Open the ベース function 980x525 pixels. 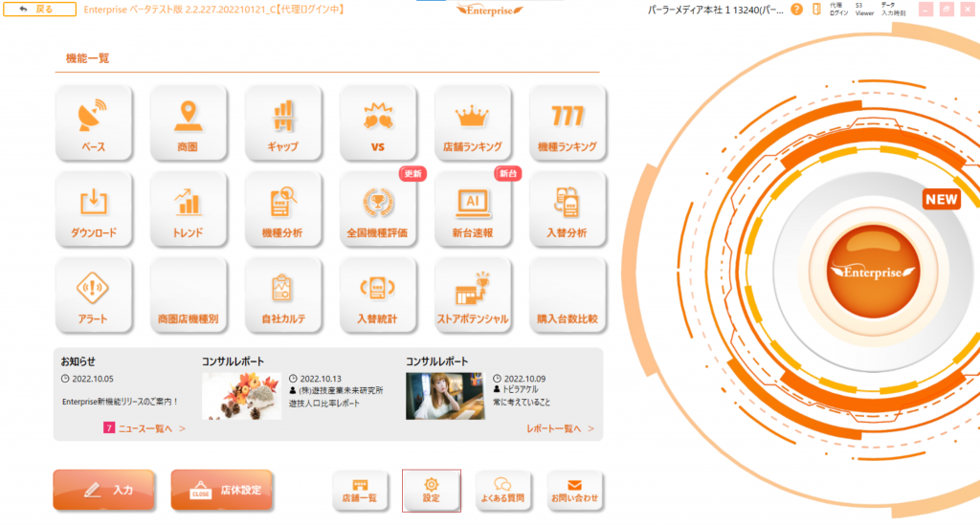pos(94,123)
